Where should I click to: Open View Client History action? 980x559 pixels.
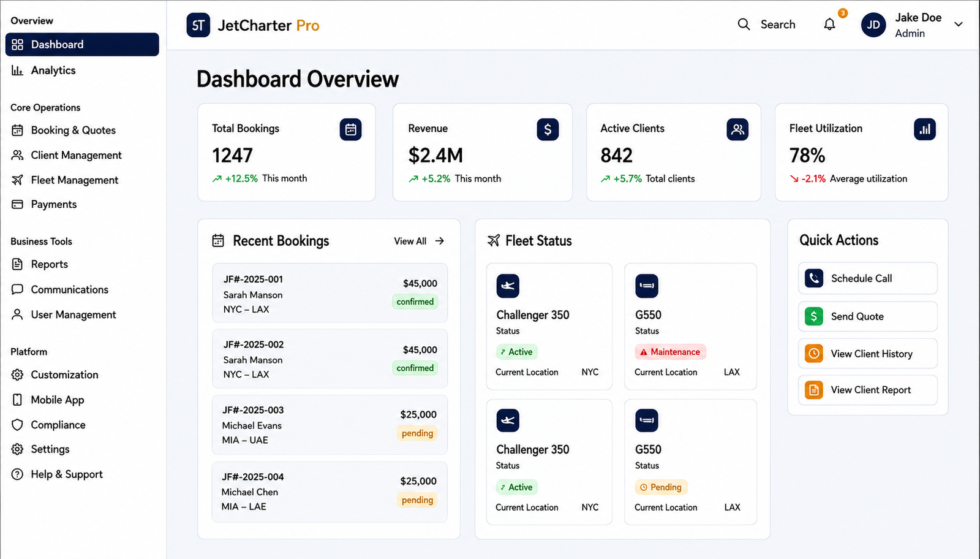pyautogui.click(x=867, y=354)
